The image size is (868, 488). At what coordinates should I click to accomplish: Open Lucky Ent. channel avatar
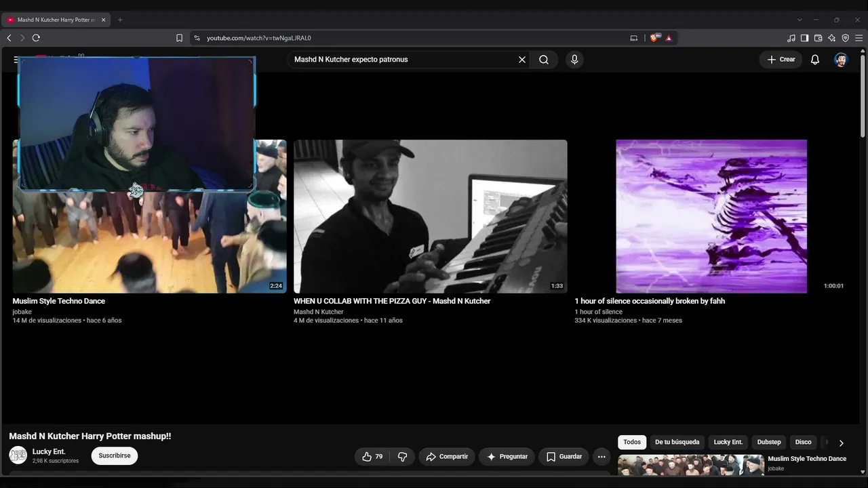18,455
